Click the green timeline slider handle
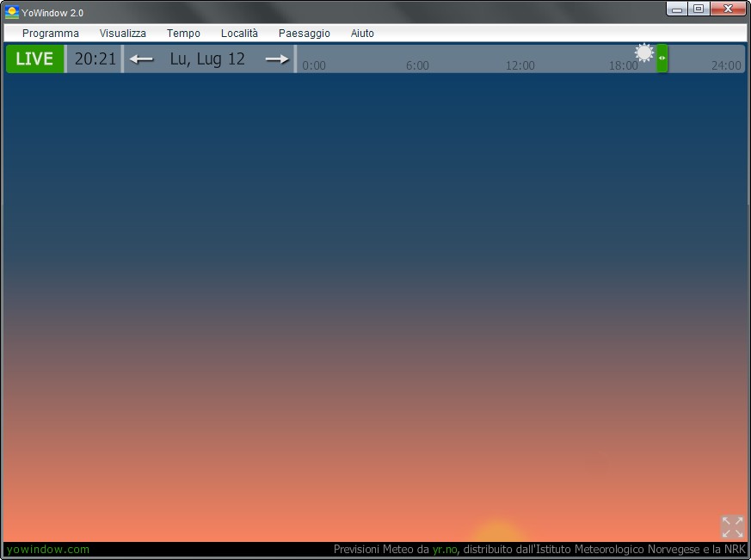Image resolution: width=751 pixels, height=560 pixels. pyautogui.click(x=662, y=58)
